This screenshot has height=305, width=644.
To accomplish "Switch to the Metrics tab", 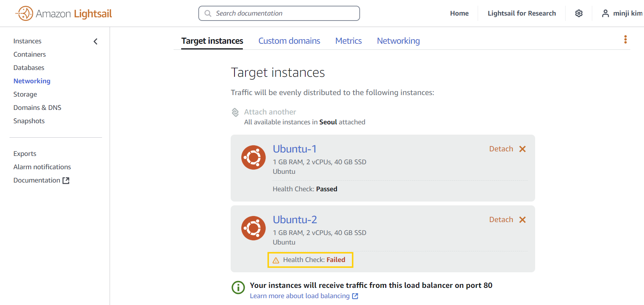I will click(349, 41).
